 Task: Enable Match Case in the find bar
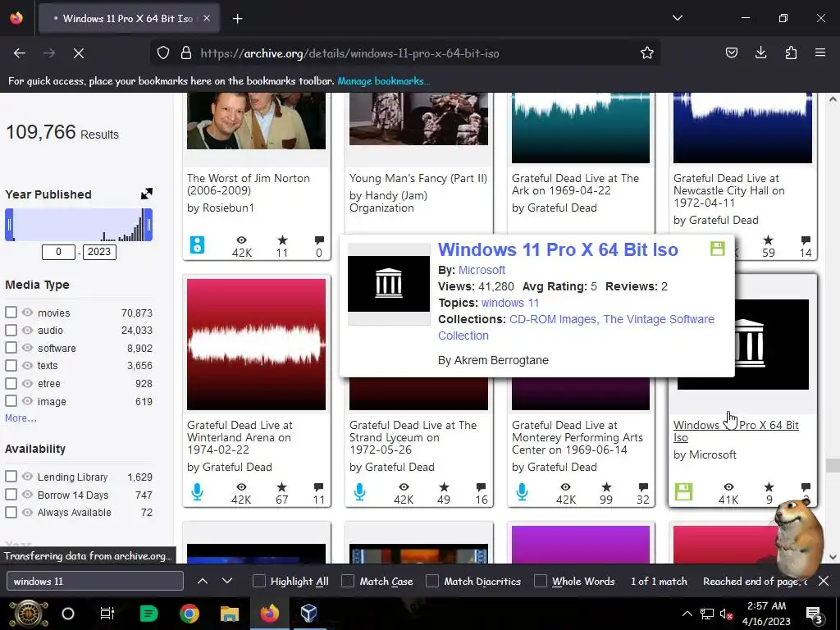[348, 582]
